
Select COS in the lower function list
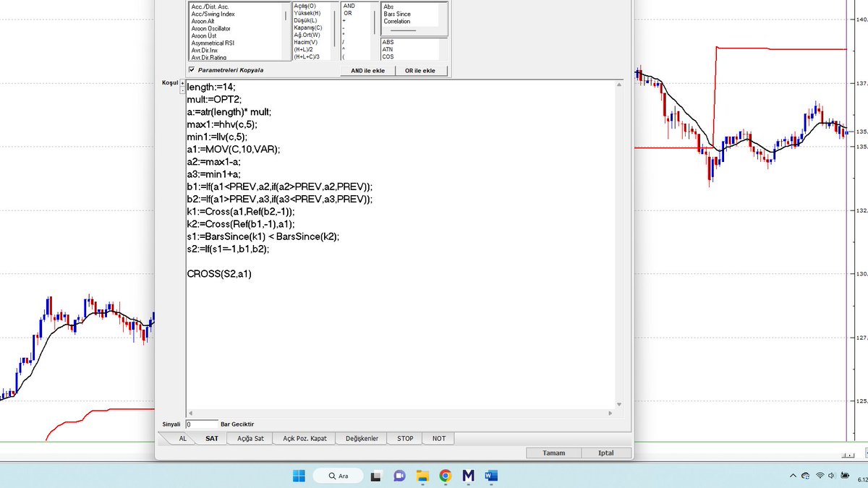(x=388, y=56)
